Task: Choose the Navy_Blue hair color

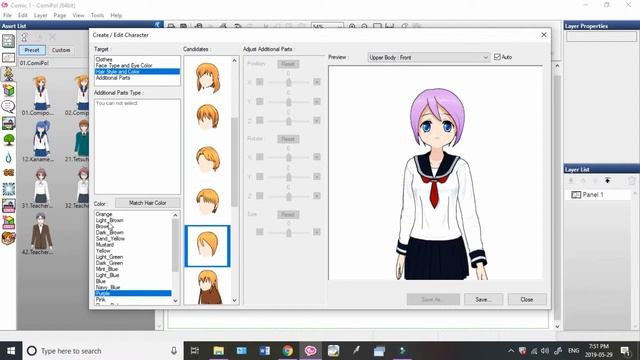Action: (133, 287)
